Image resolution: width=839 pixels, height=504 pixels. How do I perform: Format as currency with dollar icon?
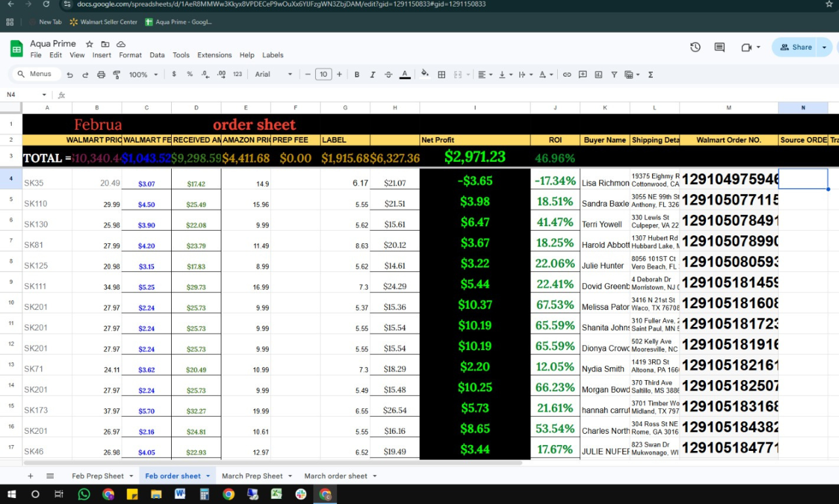tap(174, 75)
